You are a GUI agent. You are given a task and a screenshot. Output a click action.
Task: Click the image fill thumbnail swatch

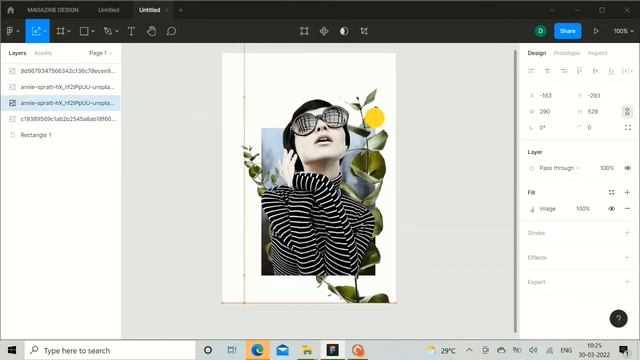click(x=532, y=209)
